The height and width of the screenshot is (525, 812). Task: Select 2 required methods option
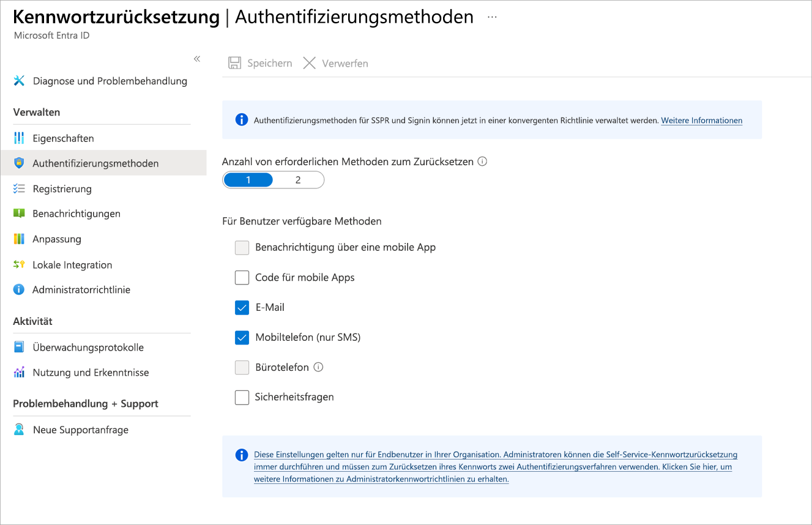pos(298,180)
